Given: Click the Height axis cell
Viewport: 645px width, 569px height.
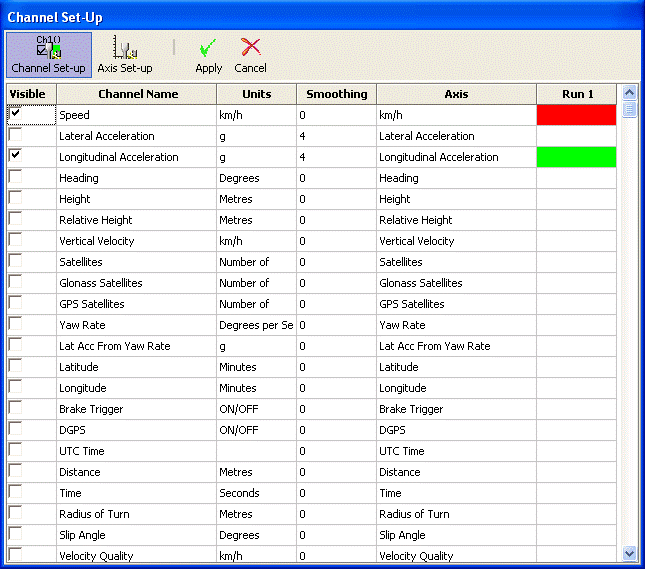Looking at the screenshot, I should point(456,199).
